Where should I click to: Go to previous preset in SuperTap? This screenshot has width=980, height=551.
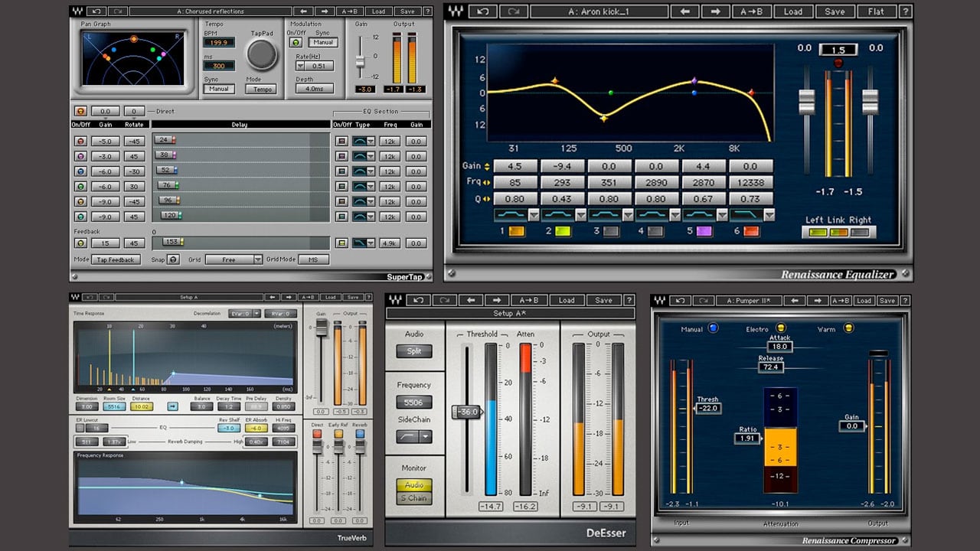pos(303,11)
